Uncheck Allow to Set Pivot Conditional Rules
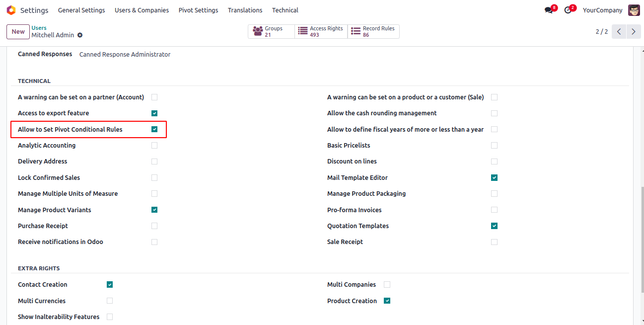This screenshot has width=644, height=325. click(154, 129)
